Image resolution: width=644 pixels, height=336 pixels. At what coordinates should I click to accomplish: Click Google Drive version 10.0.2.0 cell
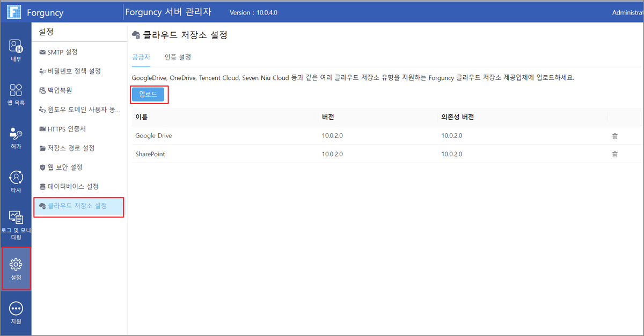[x=332, y=136]
